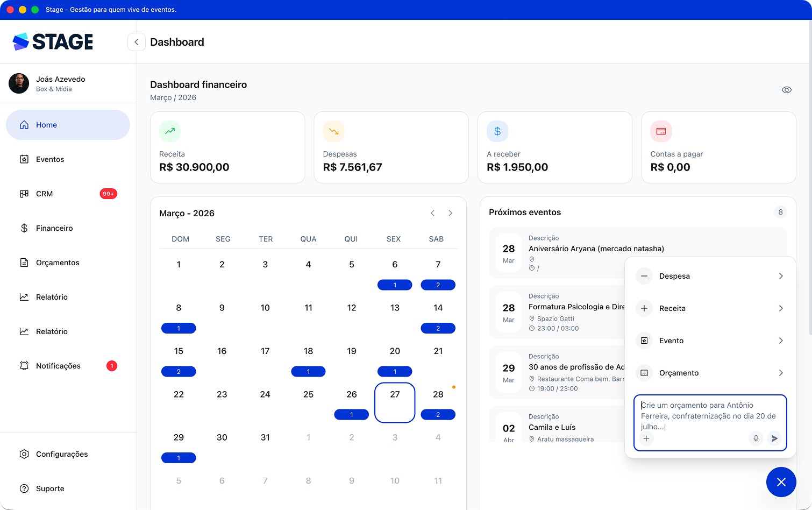
Task: Open the Financeiro dollar-sign sidebar item
Action: 24,228
